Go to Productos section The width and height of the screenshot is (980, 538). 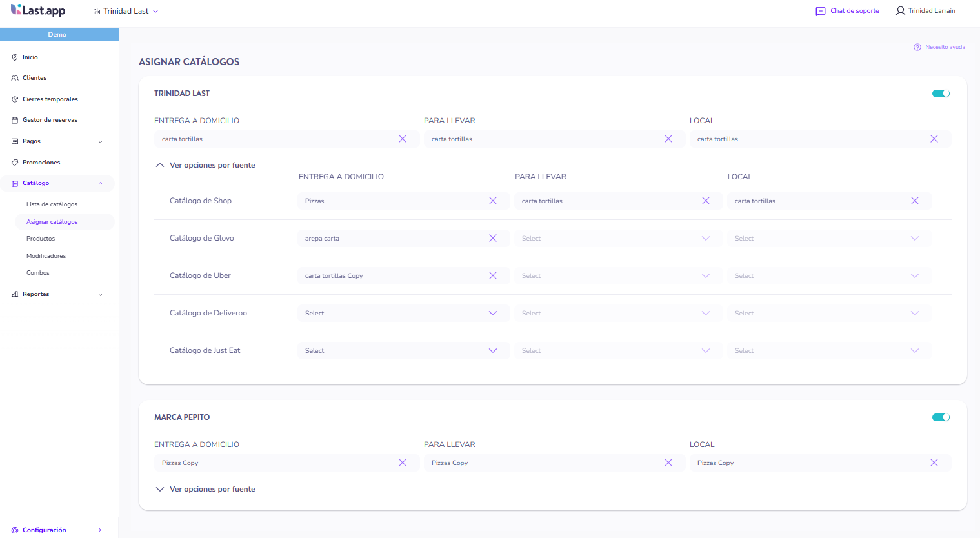click(x=41, y=239)
